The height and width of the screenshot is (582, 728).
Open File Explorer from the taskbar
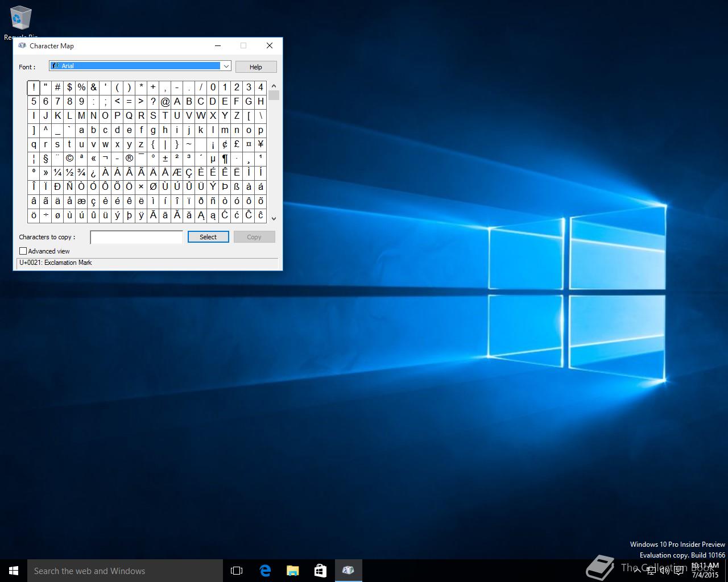click(292, 571)
